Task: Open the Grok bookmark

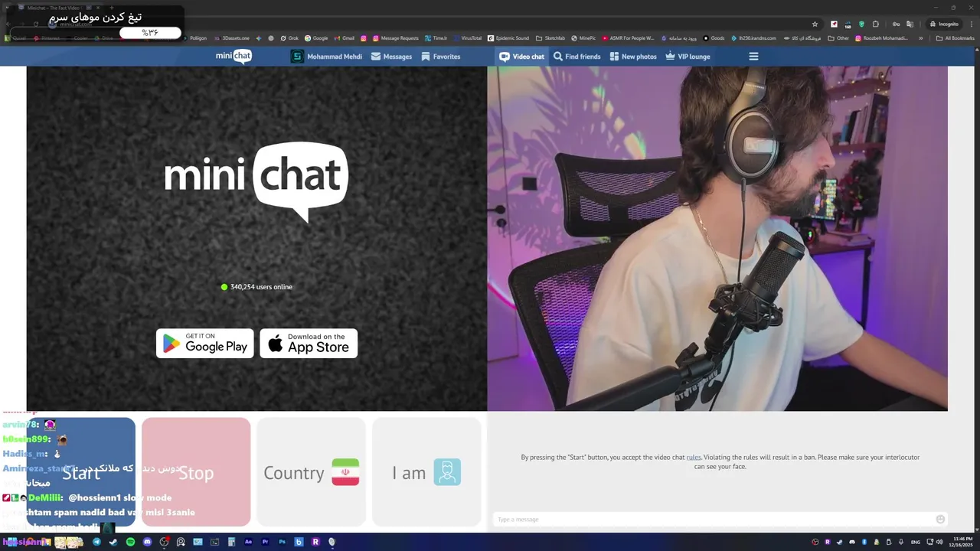Action: [x=289, y=37]
